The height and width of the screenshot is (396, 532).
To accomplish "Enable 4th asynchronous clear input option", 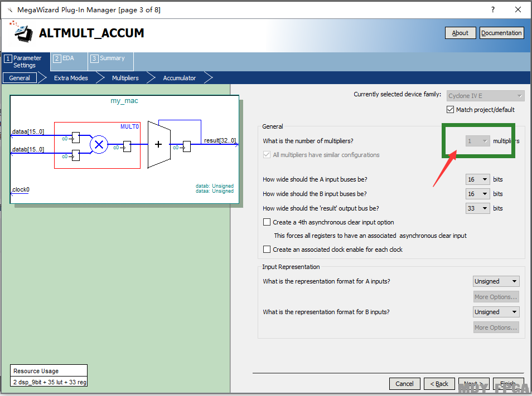I will tap(267, 222).
